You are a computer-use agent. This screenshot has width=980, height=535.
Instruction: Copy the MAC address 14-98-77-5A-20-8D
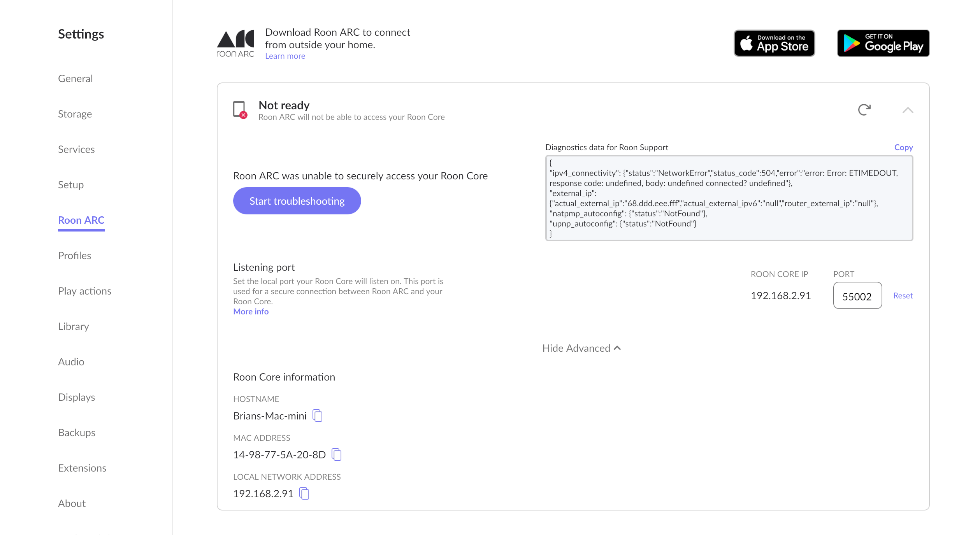pyautogui.click(x=336, y=454)
